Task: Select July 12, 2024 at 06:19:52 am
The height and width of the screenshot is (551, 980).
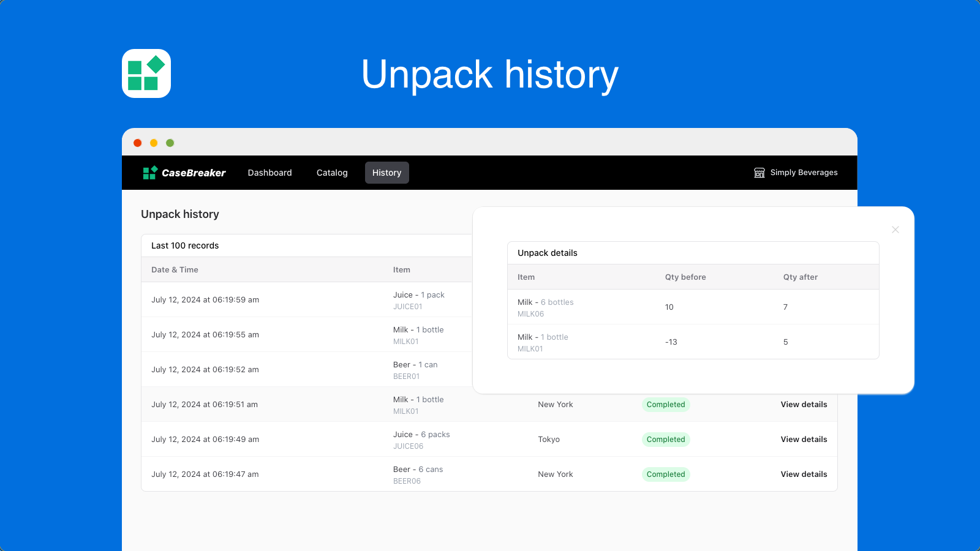Action: point(205,370)
